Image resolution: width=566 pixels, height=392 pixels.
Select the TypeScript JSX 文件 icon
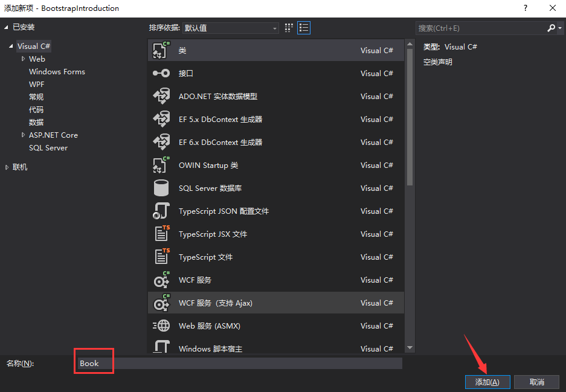[x=162, y=234]
